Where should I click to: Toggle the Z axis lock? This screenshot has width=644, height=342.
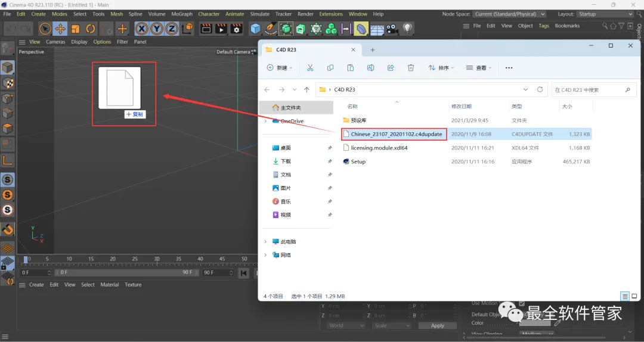172,29
